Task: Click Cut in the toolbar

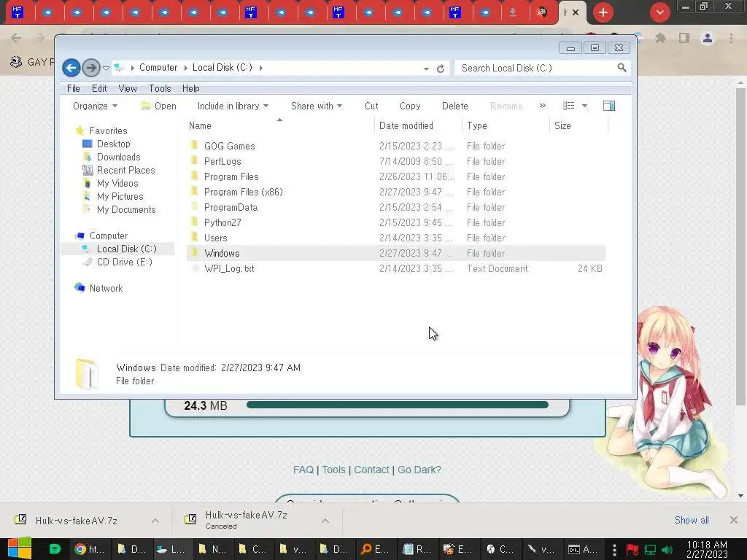Action: pyautogui.click(x=371, y=106)
